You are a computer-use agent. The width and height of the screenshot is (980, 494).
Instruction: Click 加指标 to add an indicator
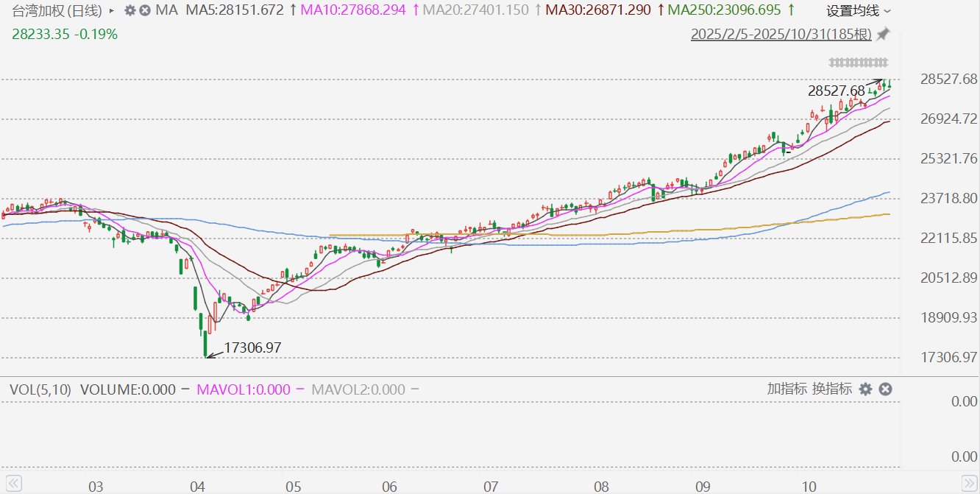[x=787, y=389]
